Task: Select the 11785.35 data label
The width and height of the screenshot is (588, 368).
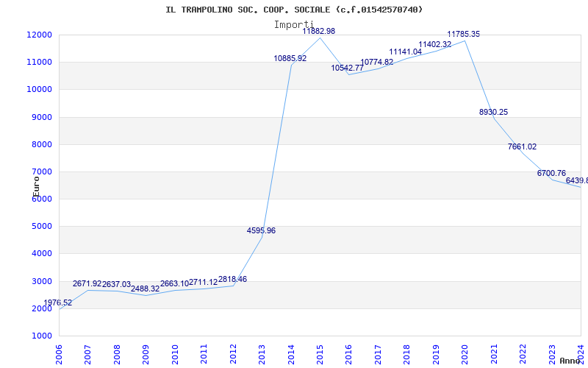Action: pos(464,34)
